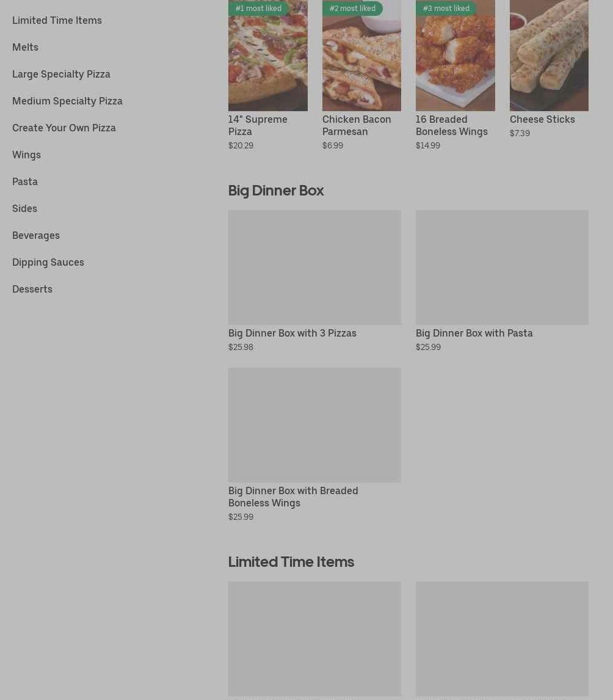The width and height of the screenshot is (613, 700).
Task: Open 16 Breaded Boneless Wings photo
Action: point(455,56)
